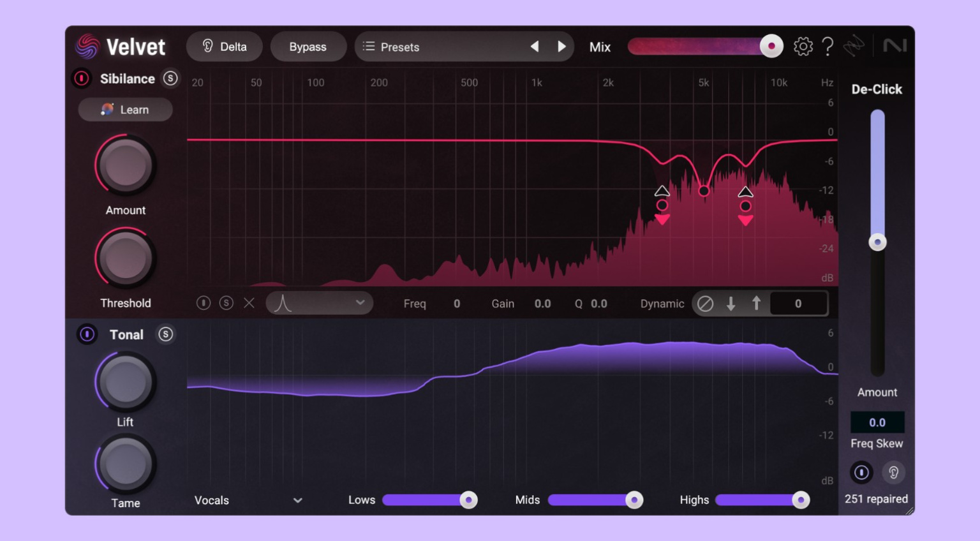The width and height of the screenshot is (980, 541).
Task: Click the De-Click listen ear icon
Action: [893, 473]
